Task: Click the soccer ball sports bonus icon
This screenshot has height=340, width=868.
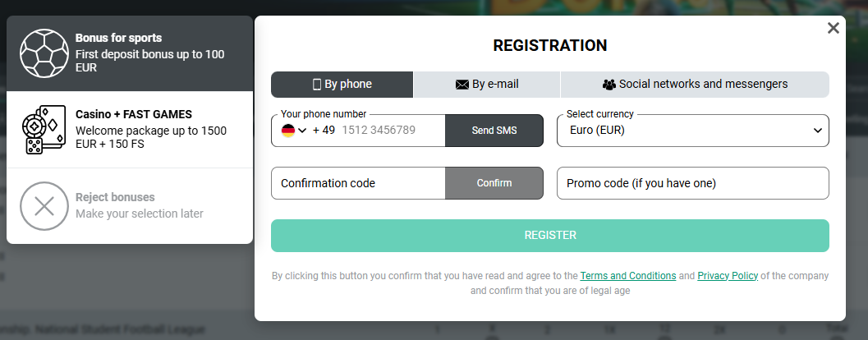Action: pos(44,53)
